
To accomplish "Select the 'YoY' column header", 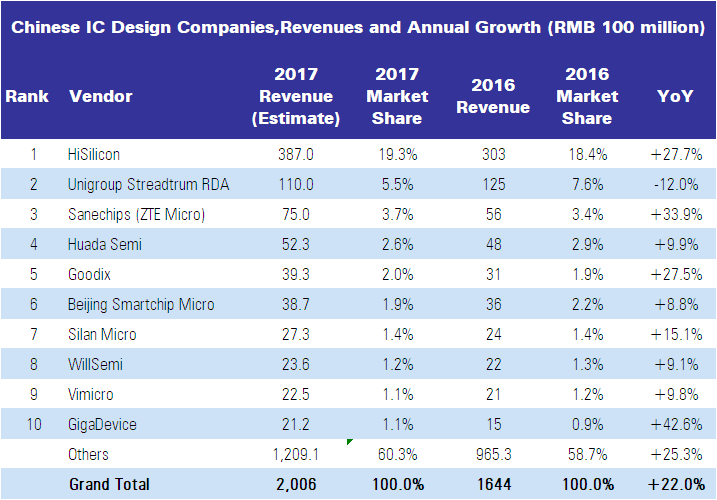I will tap(675, 96).
